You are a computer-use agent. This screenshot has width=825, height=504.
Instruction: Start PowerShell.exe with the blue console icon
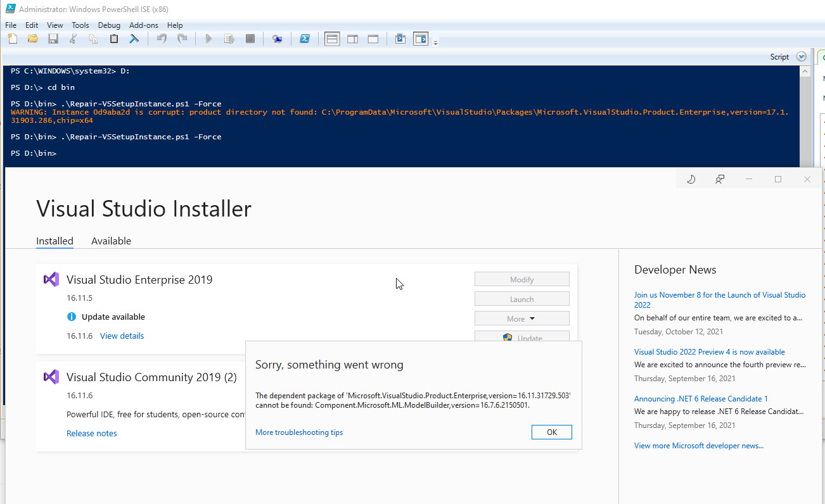(x=305, y=39)
